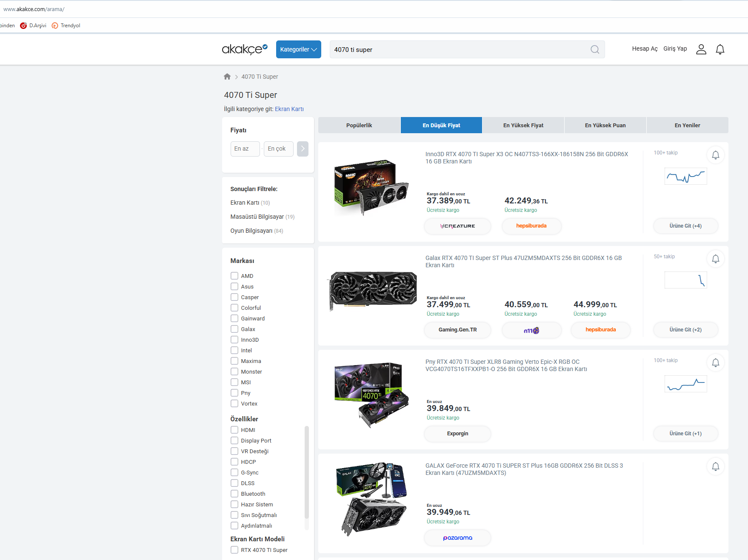Open the user account icon
Viewport: 748px width, 560px height.
click(701, 49)
